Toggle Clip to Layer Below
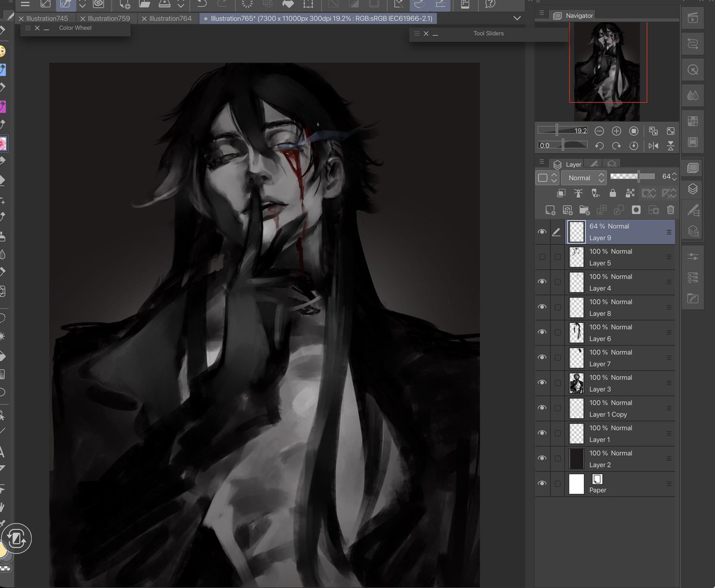Image resolution: width=715 pixels, height=588 pixels. [561, 193]
